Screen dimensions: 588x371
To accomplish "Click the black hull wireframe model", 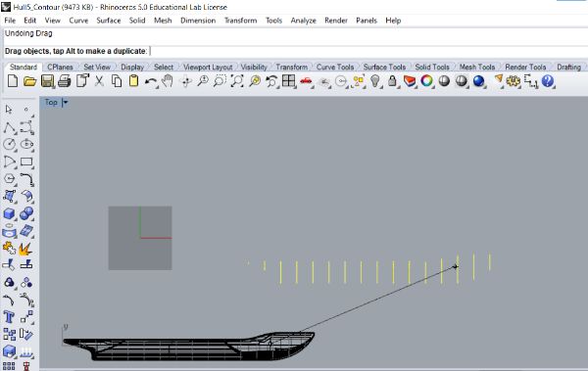I will tap(189, 347).
